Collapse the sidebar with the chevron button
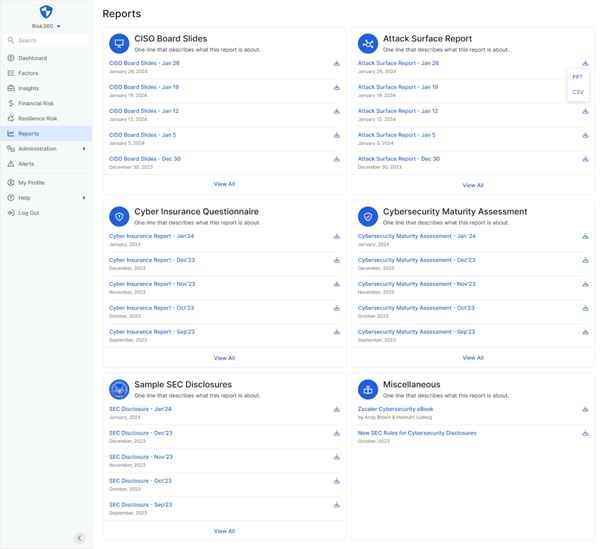This screenshot has width=605, height=549. tap(80, 538)
